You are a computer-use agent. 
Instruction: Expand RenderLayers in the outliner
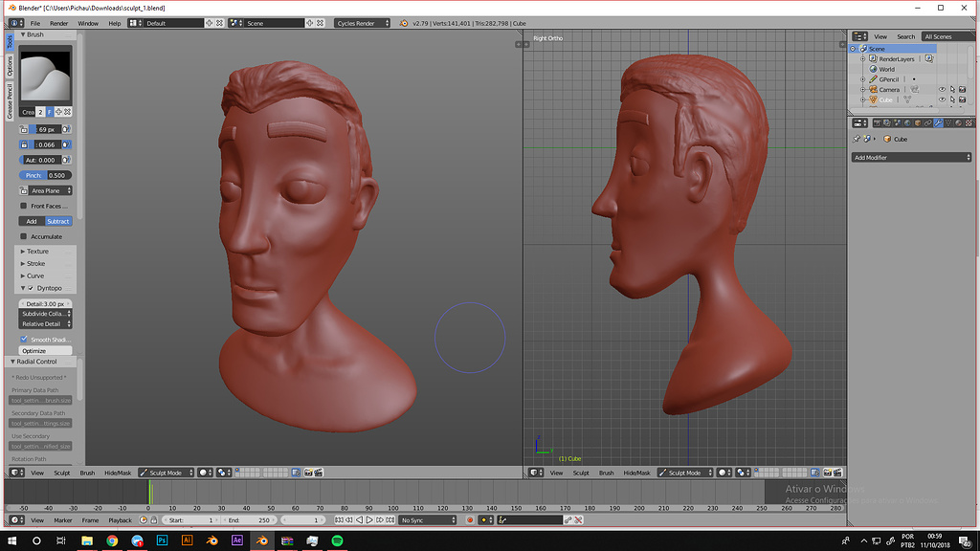863,58
